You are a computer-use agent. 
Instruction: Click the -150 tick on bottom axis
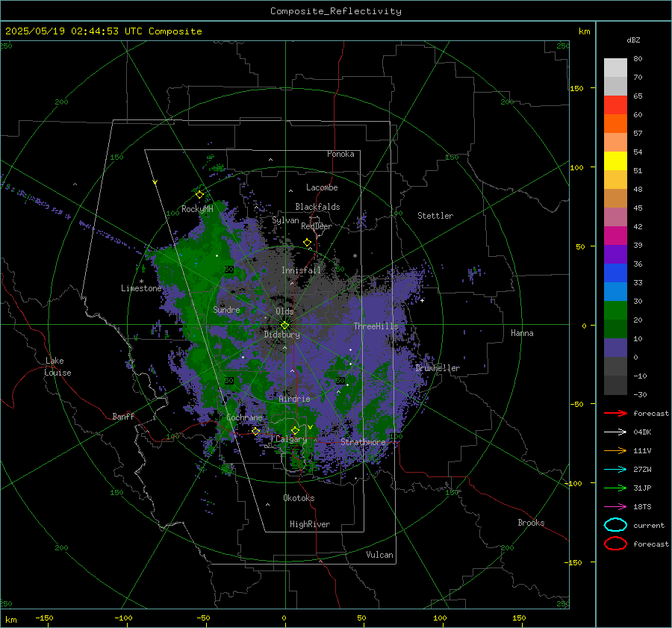[44, 618]
